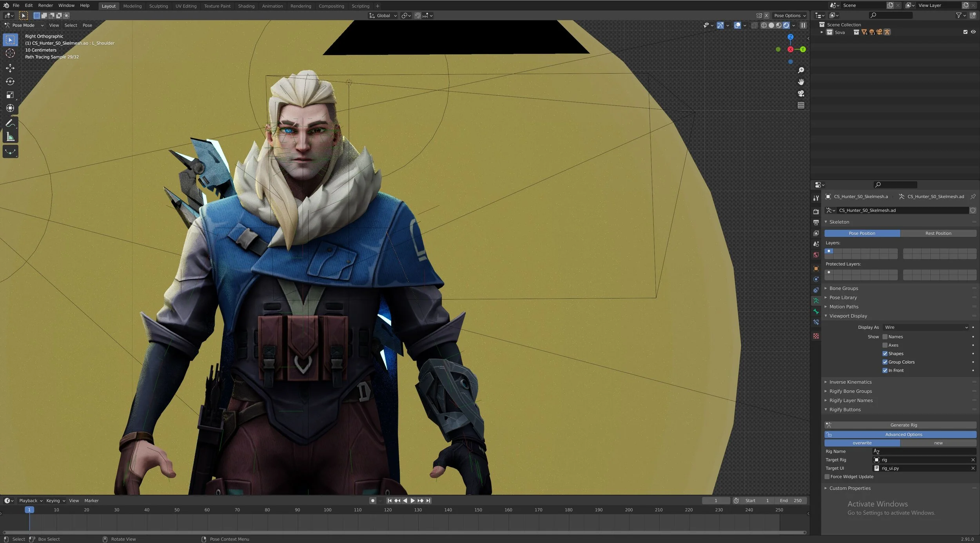
Task: Disable the In Front checkbox
Action: [x=885, y=370]
